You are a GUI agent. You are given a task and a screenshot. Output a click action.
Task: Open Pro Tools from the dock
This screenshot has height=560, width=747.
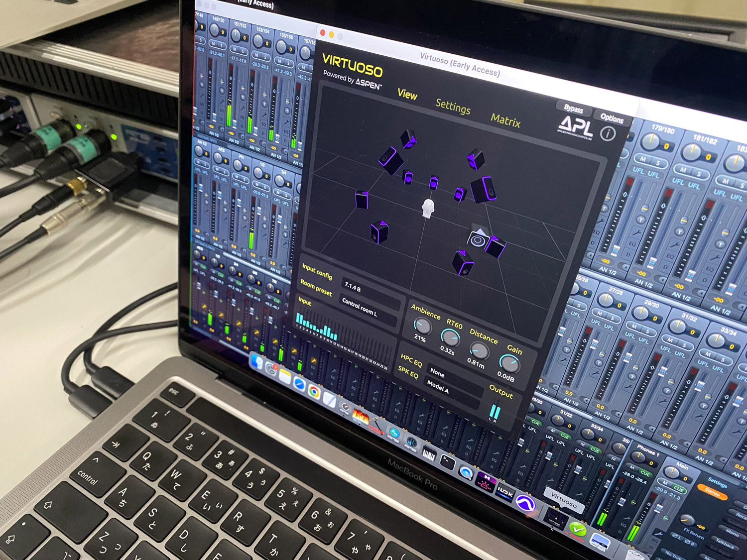coord(524,503)
